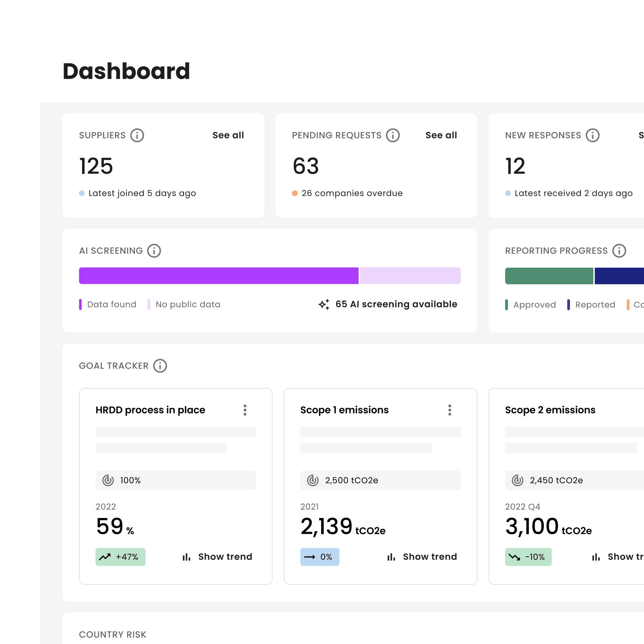Click the -10% badge on Scope 2 card
Screen dimensions: 644x644
528,557
